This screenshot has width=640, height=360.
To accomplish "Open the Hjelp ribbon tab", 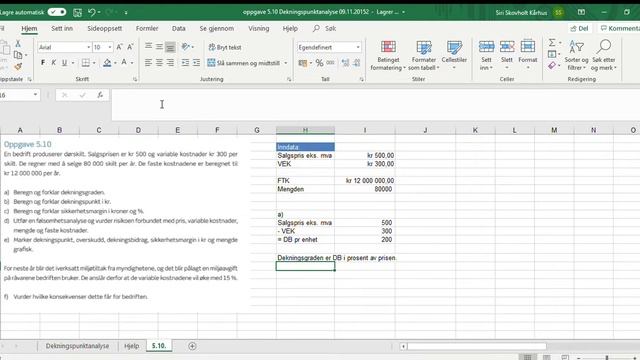I will coord(290,28).
